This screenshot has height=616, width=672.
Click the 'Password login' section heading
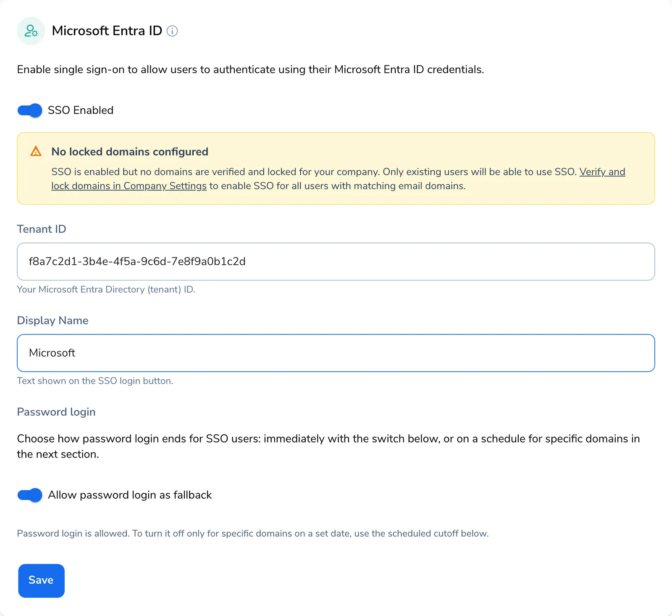point(56,412)
